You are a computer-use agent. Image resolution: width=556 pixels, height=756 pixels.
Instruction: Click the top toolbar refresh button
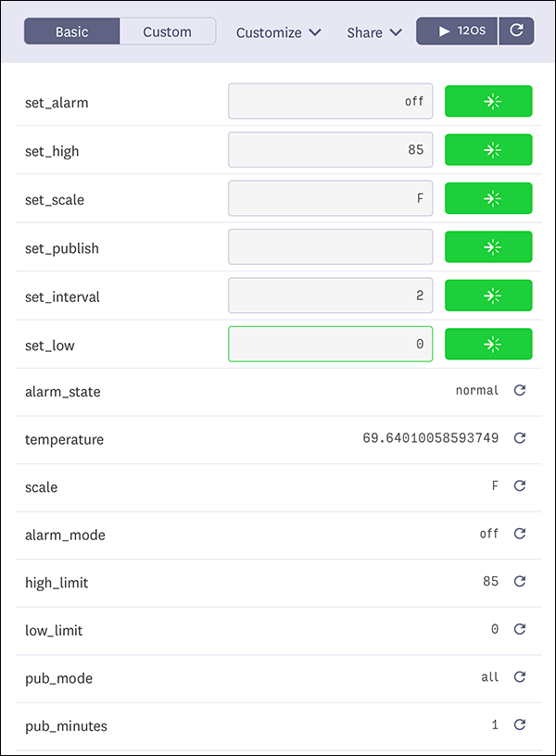516,31
